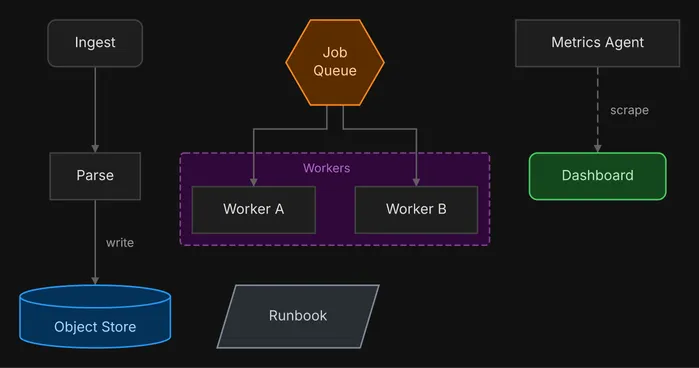This screenshot has height=368, width=699.
Task: Click the Worker A box
Action: point(254,210)
